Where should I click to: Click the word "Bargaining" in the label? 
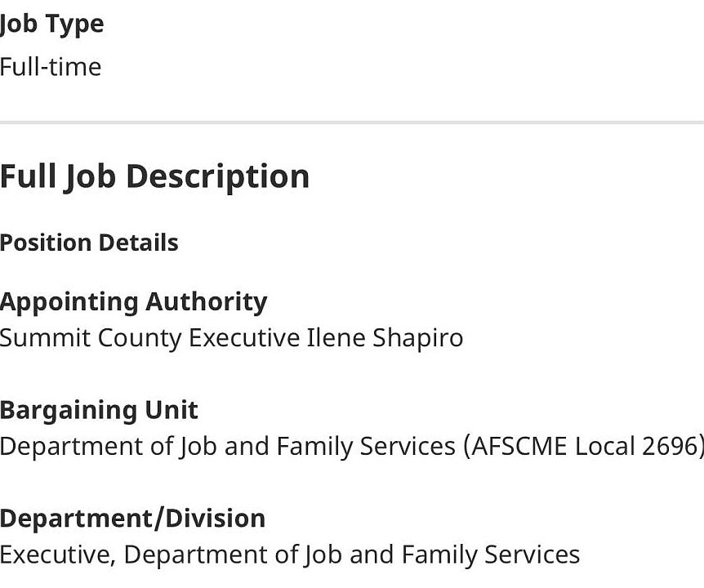tap(70, 409)
